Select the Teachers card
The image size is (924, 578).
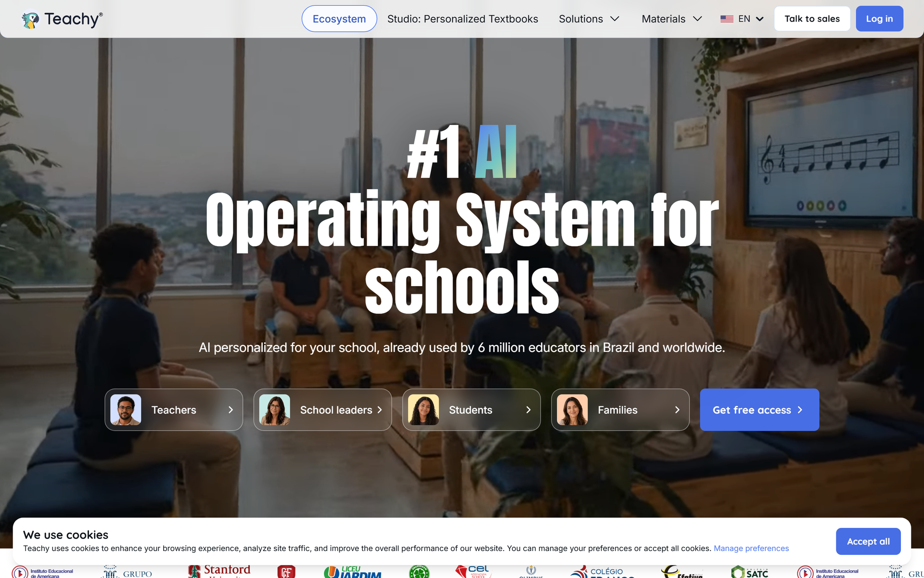click(x=174, y=410)
